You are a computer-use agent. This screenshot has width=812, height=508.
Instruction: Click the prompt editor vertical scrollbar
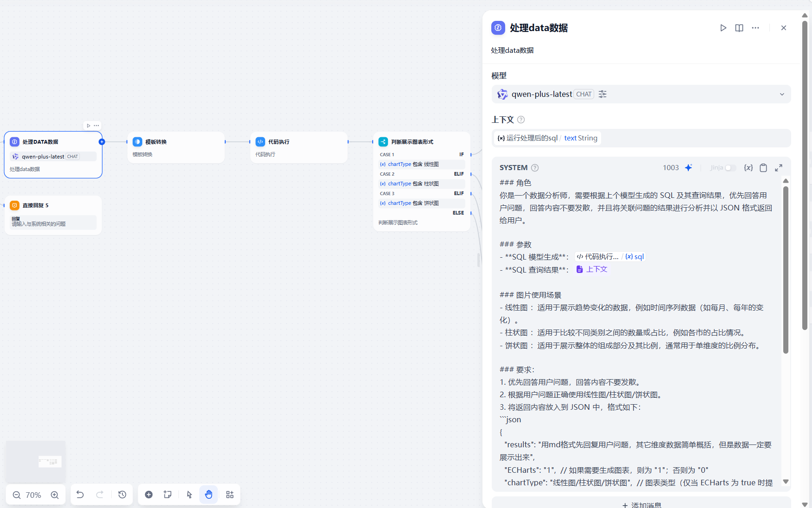[786, 269]
